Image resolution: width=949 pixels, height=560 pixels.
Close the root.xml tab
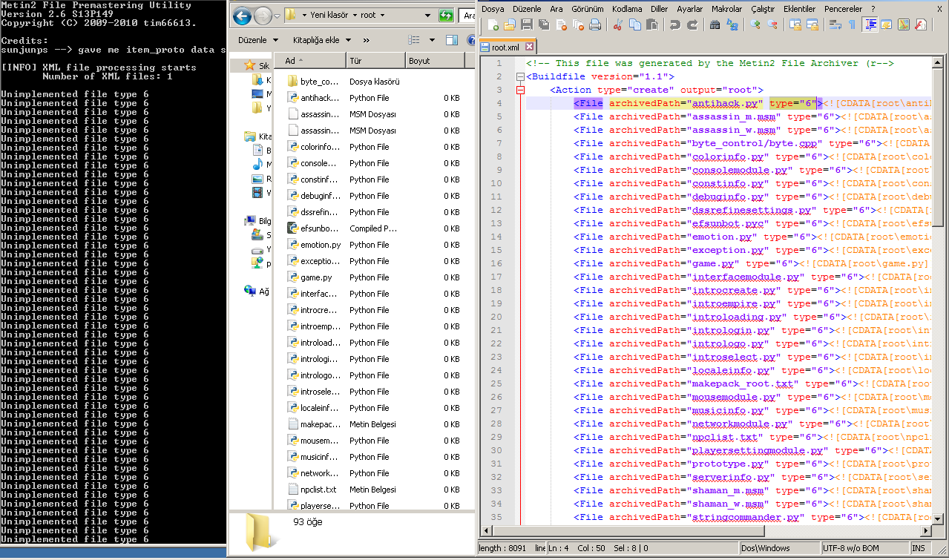point(529,47)
